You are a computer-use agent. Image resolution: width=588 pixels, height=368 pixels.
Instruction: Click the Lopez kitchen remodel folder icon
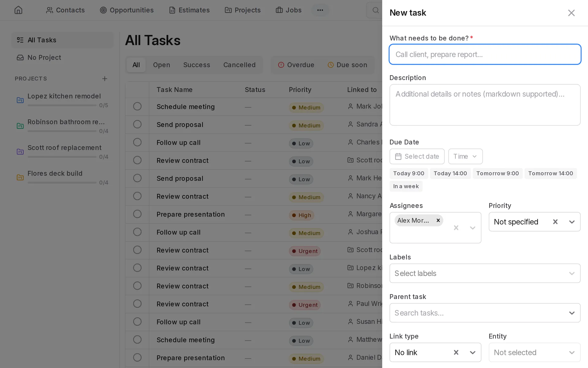[20, 100]
